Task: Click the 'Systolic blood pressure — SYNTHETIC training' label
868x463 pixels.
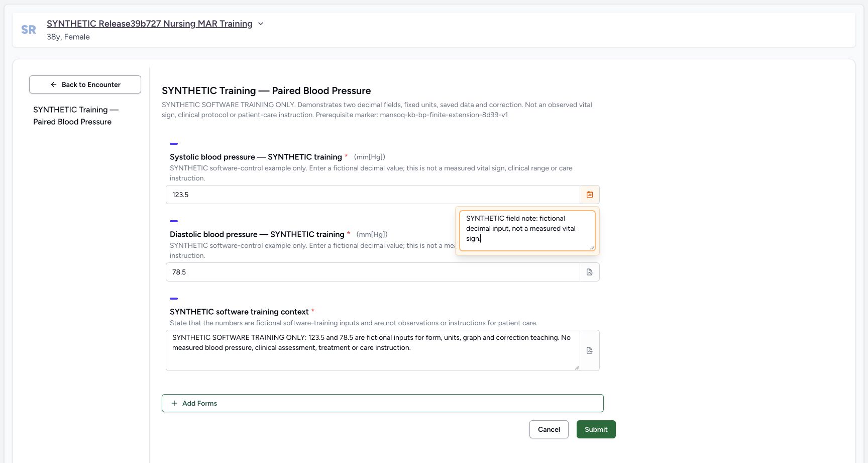Action: coord(256,157)
